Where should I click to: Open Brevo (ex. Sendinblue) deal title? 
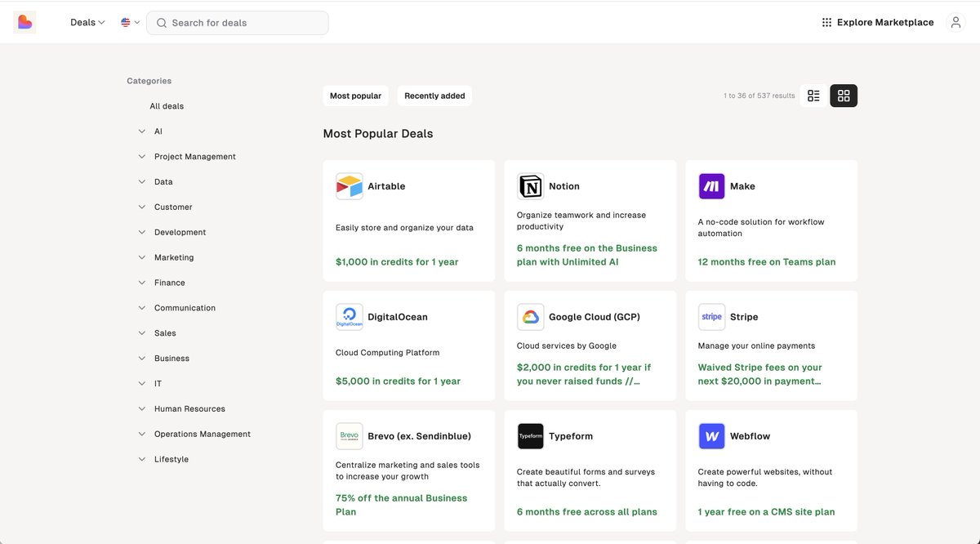(419, 436)
